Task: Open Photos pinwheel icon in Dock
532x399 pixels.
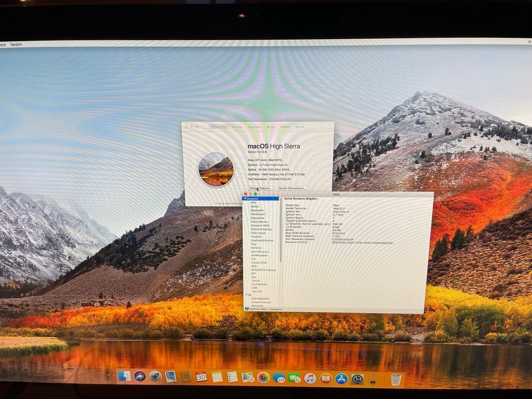Action: tap(263, 377)
